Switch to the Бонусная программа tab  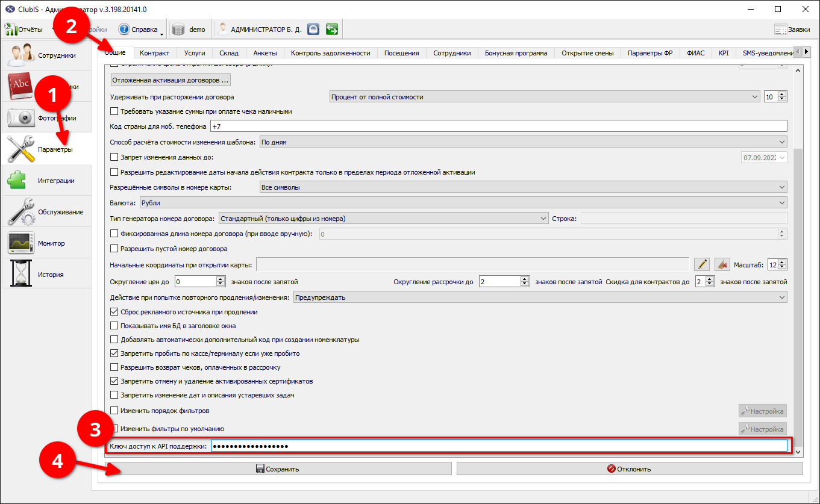point(516,53)
